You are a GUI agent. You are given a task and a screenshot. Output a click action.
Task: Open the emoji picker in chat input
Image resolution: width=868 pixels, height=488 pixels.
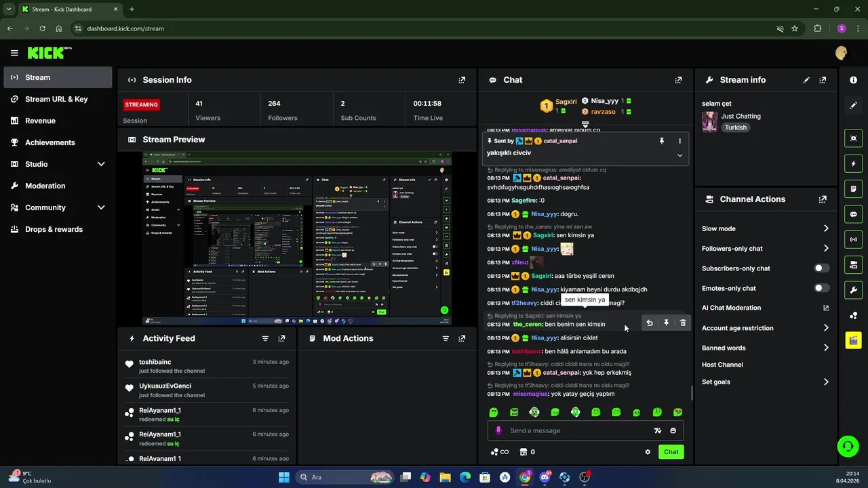(673, 430)
